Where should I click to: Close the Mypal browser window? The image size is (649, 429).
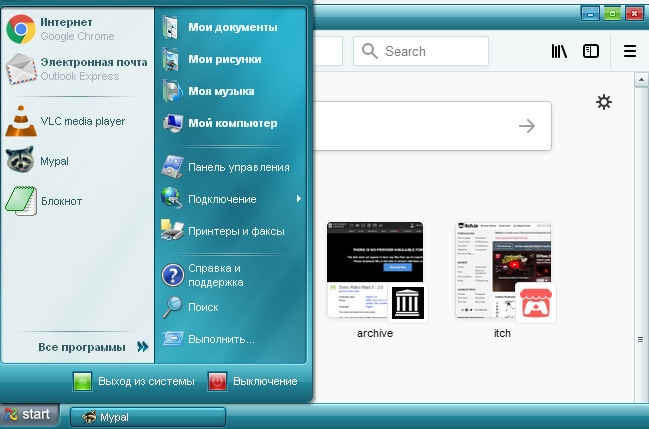coord(635,14)
